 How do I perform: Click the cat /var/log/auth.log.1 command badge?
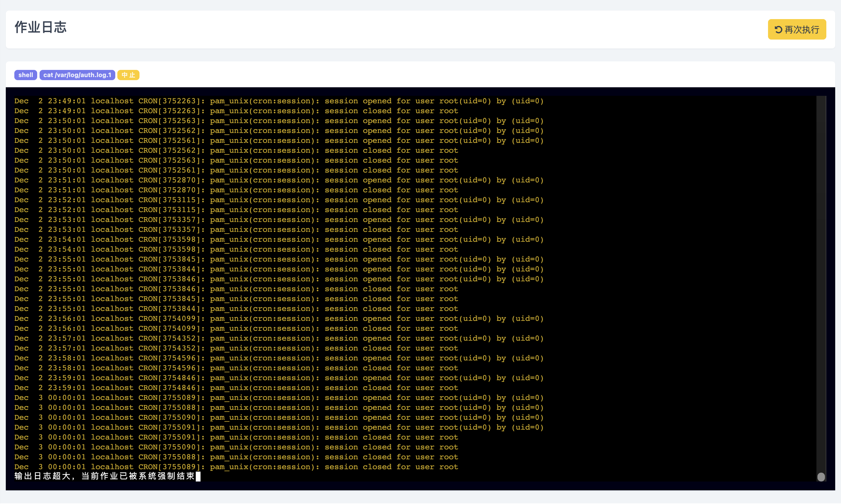77,75
